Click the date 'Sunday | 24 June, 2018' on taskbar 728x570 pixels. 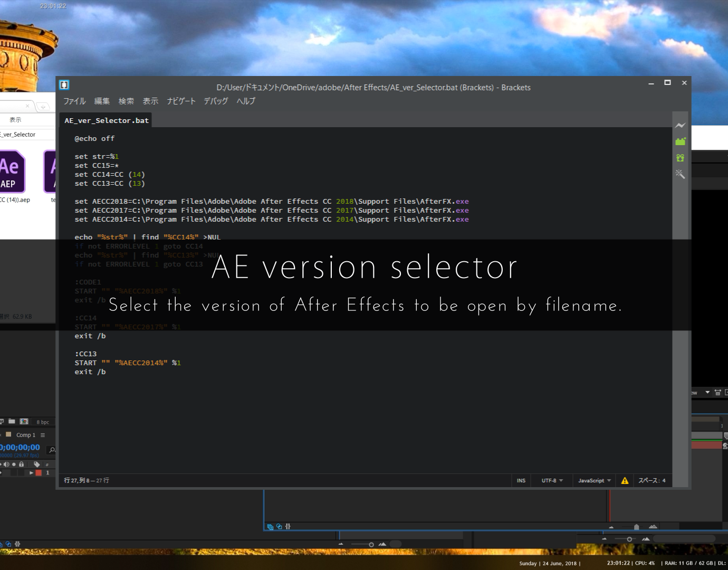point(548,563)
